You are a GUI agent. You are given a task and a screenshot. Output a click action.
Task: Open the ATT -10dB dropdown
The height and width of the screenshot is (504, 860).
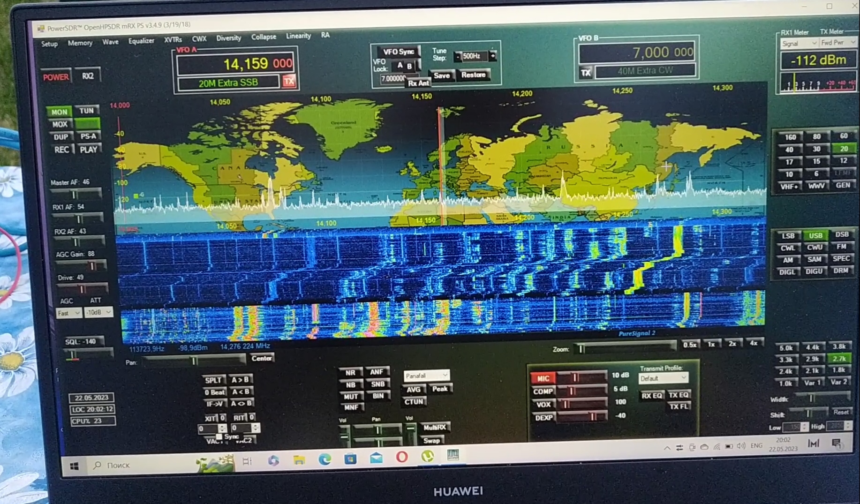98,312
